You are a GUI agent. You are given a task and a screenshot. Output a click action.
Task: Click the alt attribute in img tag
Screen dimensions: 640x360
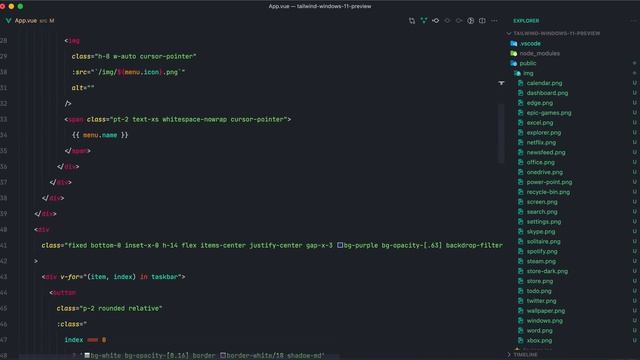pyautogui.click(x=77, y=88)
